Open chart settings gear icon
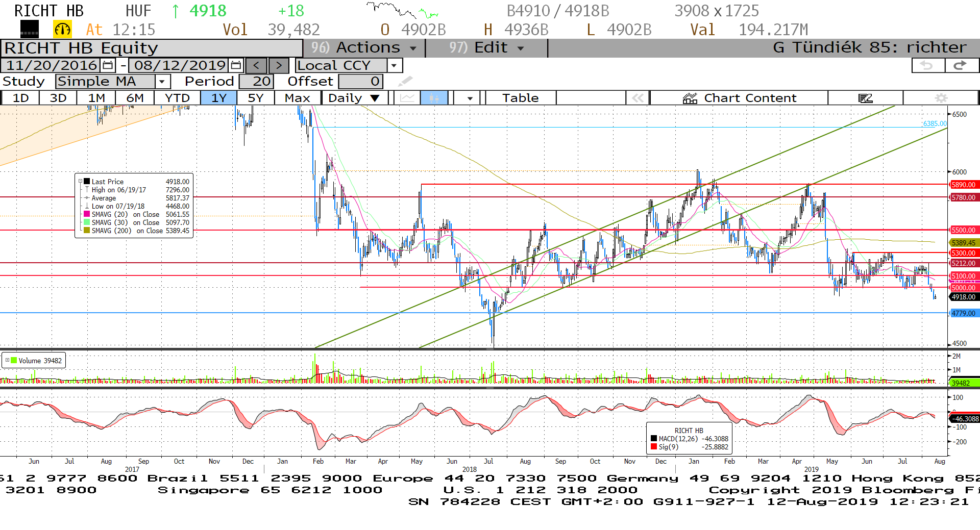Image resolution: width=980 pixels, height=530 pixels. coord(941,98)
